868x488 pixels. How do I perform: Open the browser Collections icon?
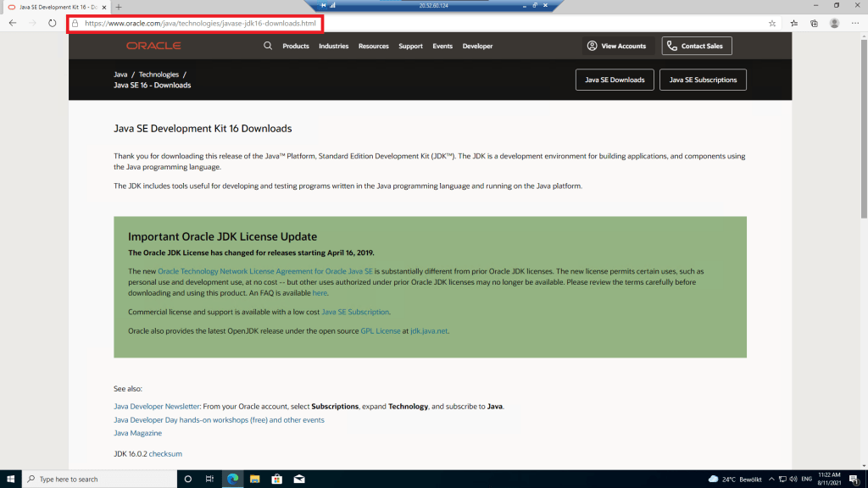[815, 24]
